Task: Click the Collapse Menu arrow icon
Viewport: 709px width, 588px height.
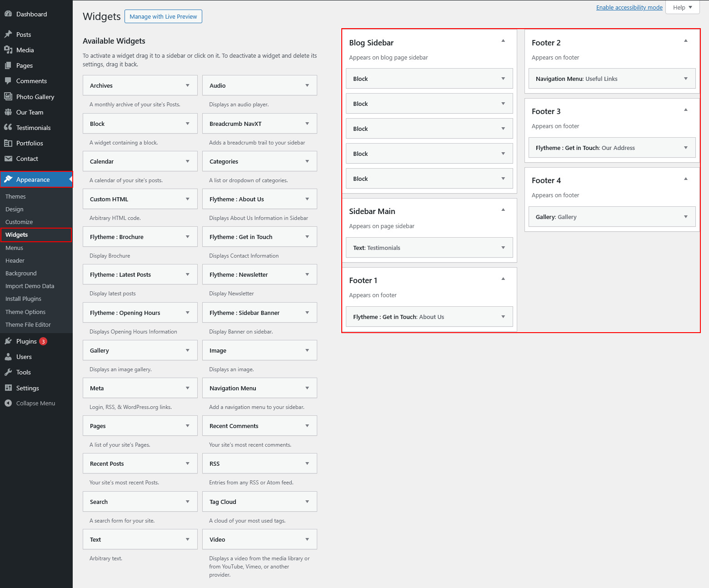Action: pyautogui.click(x=8, y=403)
